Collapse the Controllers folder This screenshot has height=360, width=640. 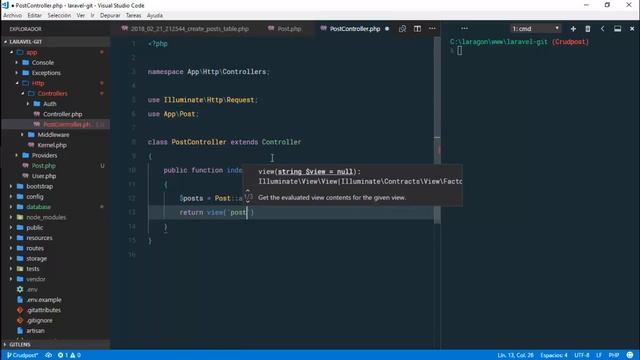pyautogui.click(x=52, y=93)
